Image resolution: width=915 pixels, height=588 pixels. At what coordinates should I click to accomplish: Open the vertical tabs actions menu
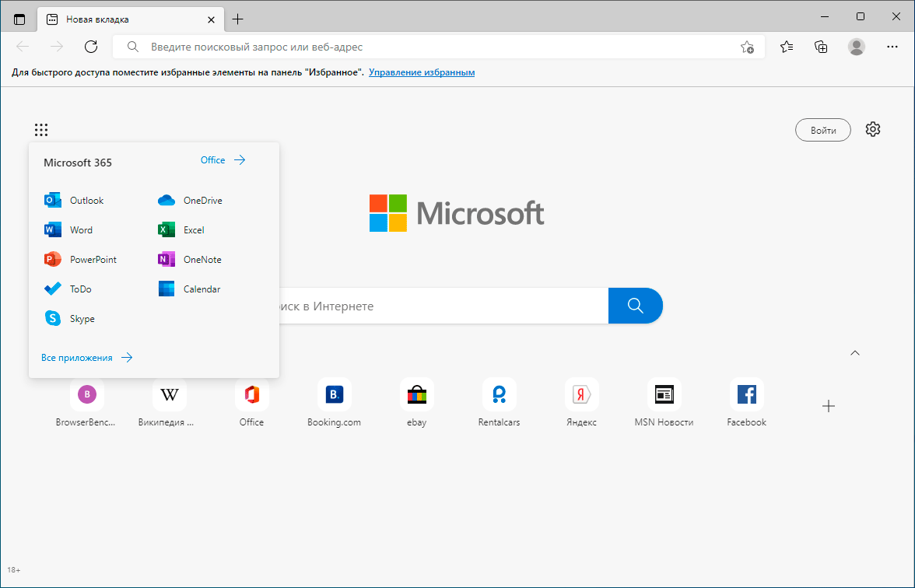point(19,19)
